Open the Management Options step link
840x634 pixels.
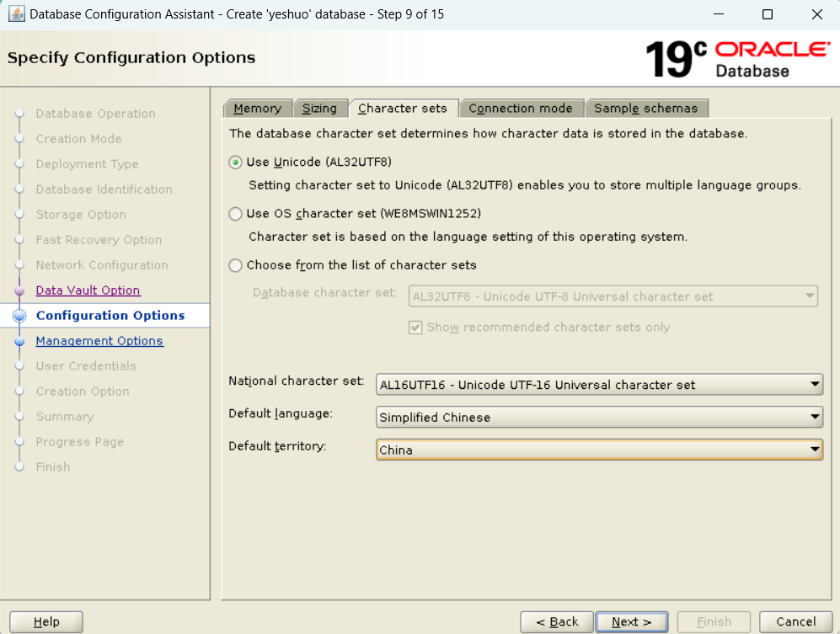[x=99, y=340]
